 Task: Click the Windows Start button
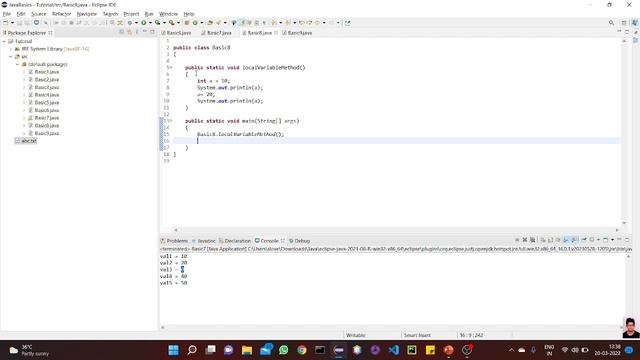pyautogui.click(x=173, y=350)
